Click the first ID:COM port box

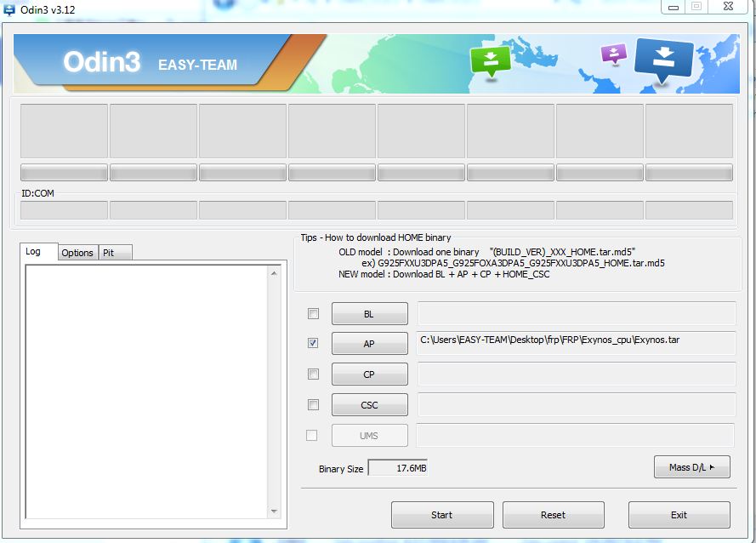coord(64,210)
